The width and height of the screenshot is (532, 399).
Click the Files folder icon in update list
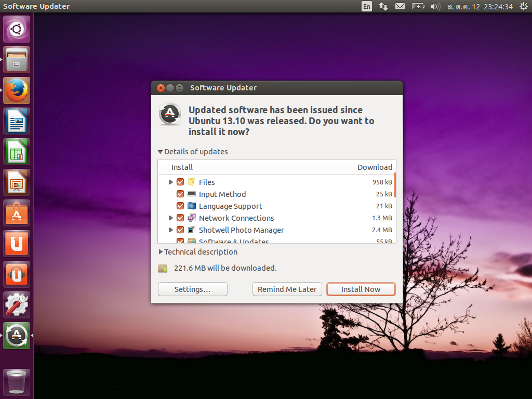192,182
